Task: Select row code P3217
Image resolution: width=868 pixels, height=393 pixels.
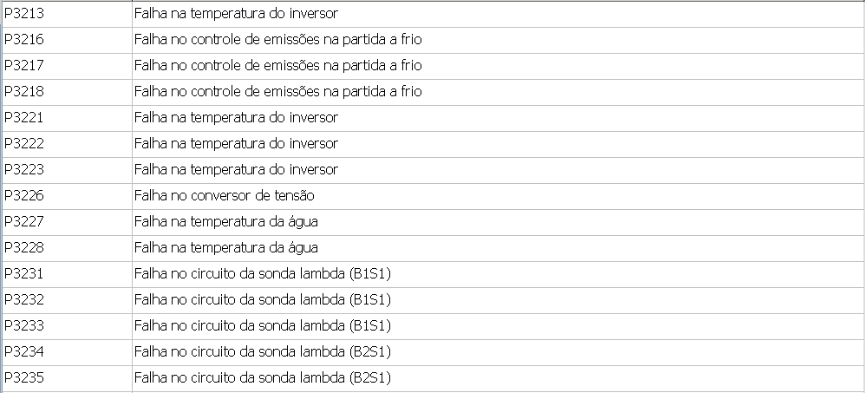Action: [24, 66]
